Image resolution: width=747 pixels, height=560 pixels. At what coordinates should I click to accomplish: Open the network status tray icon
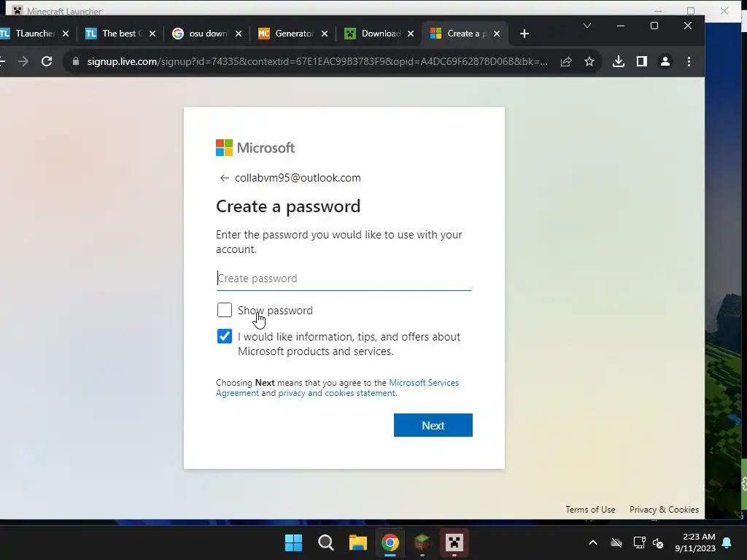click(x=639, y=542)
